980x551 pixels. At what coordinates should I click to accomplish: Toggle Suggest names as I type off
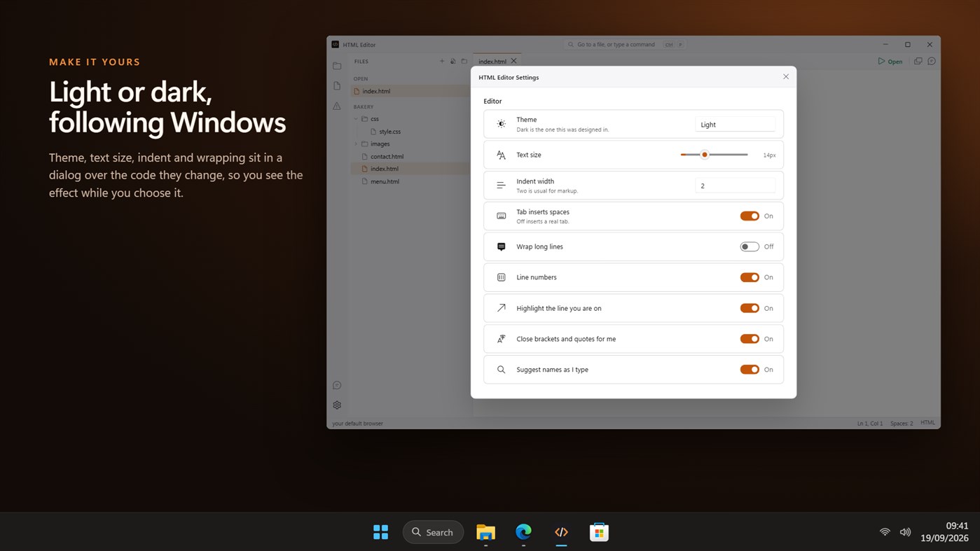tap(750, 370)
